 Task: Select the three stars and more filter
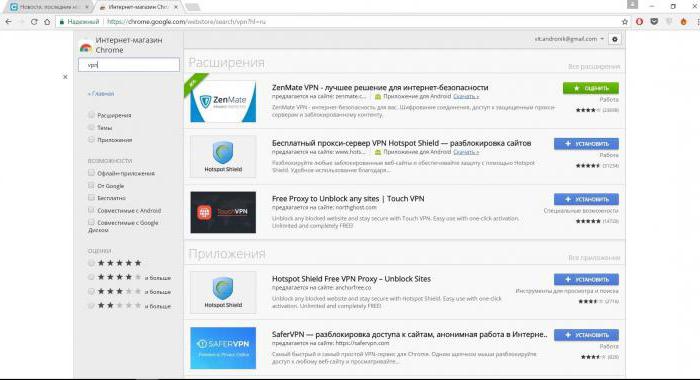click(x=92, y=292)
